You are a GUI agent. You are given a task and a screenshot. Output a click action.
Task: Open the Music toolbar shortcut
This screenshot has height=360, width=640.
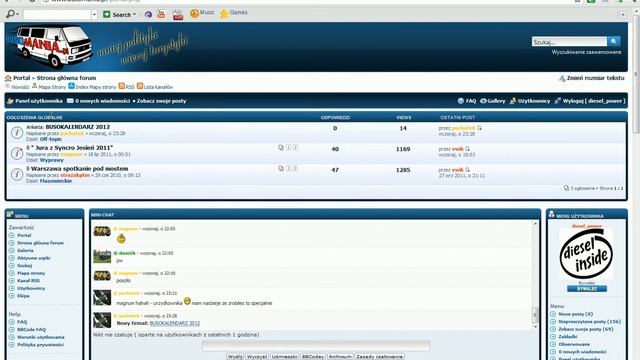click(x=202, y=13)
